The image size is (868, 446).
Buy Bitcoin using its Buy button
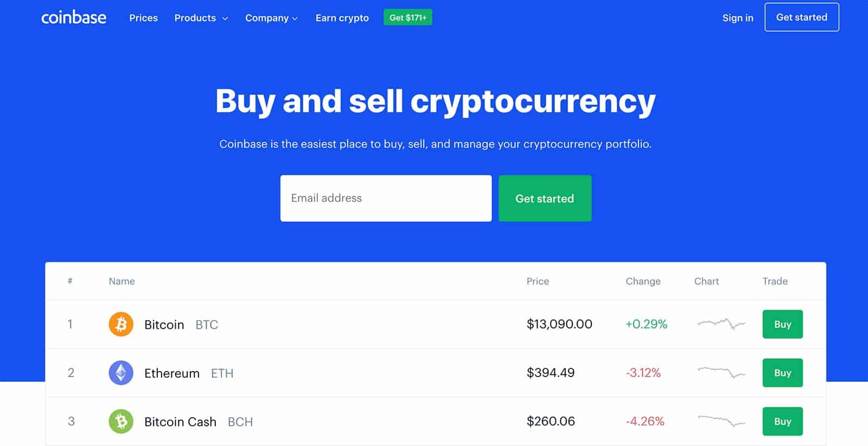tap(782, 324)
